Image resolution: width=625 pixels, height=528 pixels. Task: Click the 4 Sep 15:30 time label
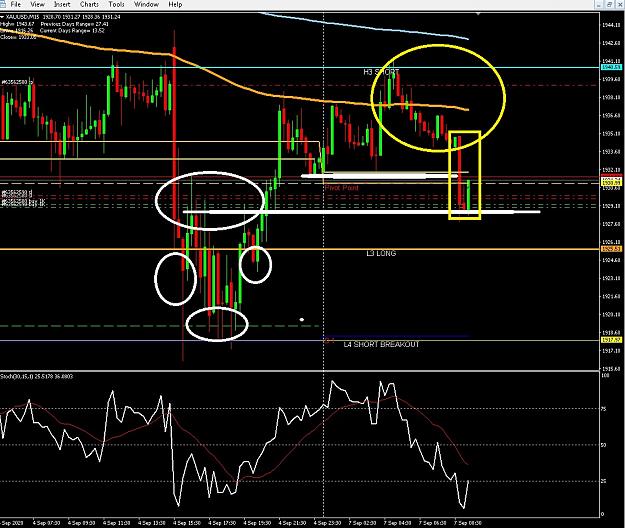point(187,523)
